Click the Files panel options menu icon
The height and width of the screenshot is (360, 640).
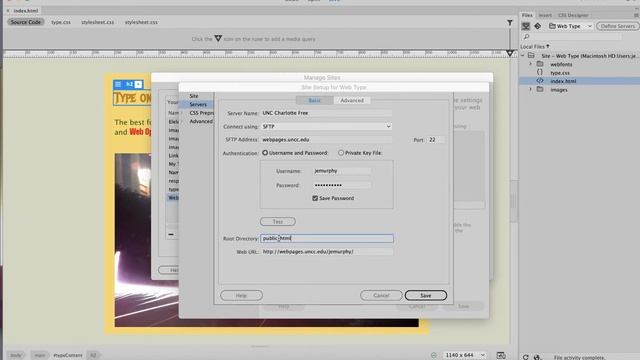[x=636, y=15]
